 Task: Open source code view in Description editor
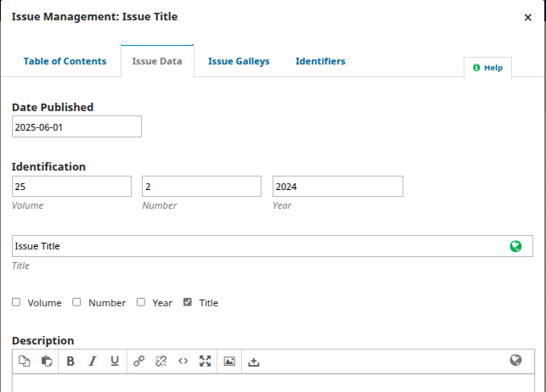(183, 361)
